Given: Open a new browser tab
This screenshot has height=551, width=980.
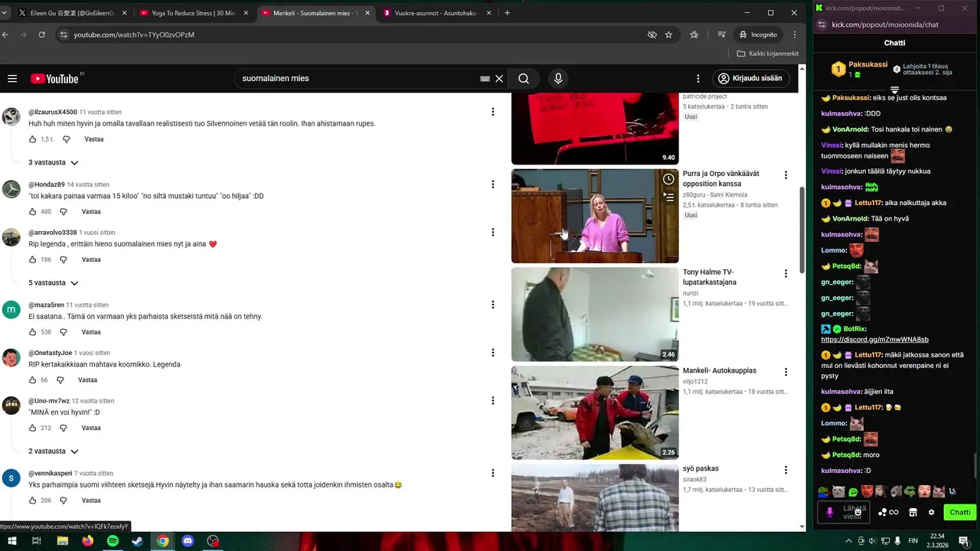Looking at the screenshot, I should click(507, 13).
